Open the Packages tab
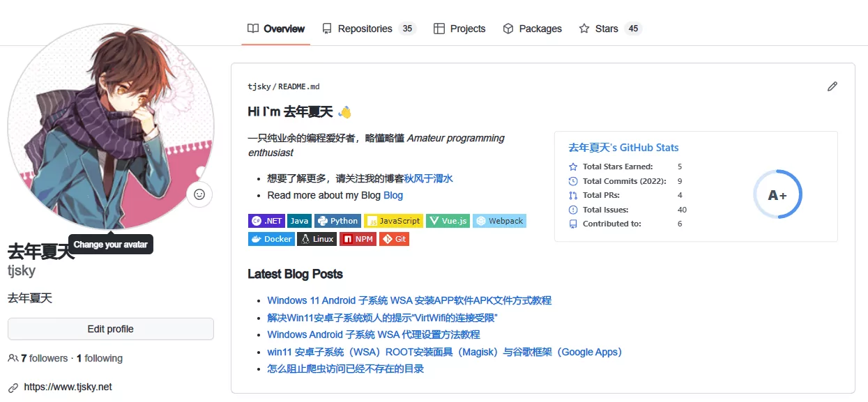The height and width of the screenshot is (402, 868). 532,29
